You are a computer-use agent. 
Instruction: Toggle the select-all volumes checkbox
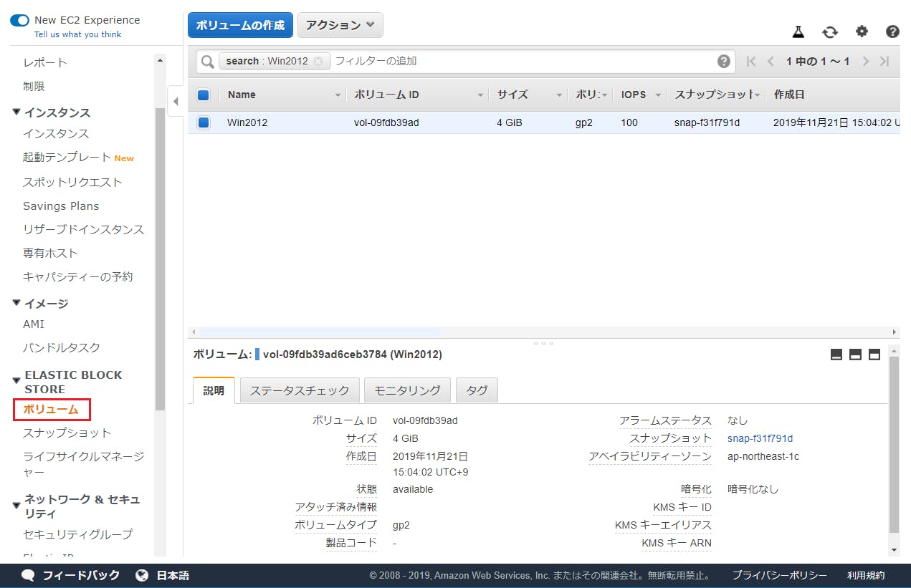click(204, 95)
